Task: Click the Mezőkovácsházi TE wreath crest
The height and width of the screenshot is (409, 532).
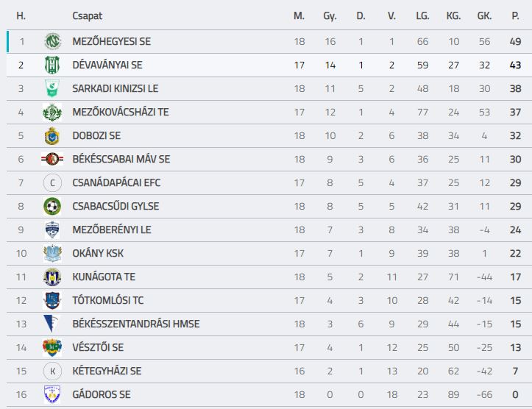Action: (x=52, y=113)
